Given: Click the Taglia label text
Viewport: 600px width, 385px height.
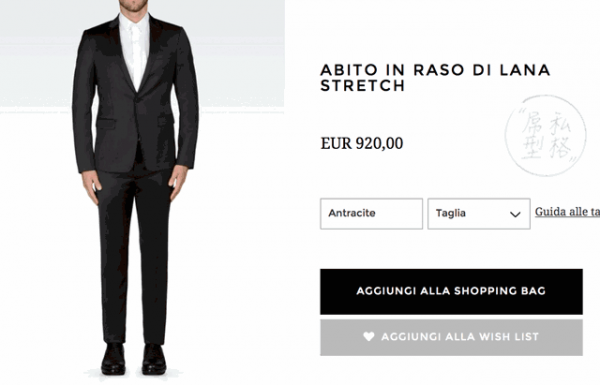Looking at the screenshot, I should point(451,213).
